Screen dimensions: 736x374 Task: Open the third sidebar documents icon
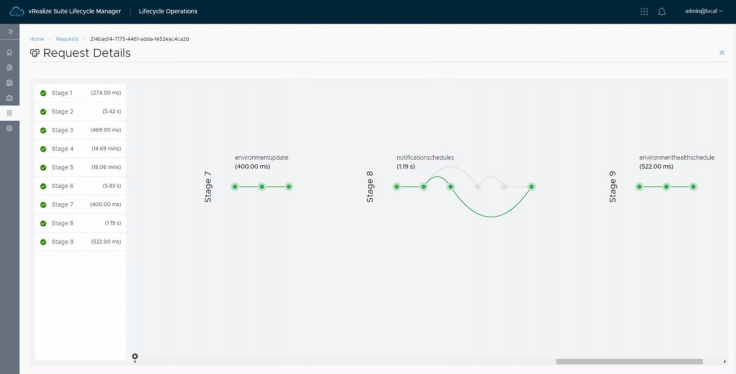point(9,83)
